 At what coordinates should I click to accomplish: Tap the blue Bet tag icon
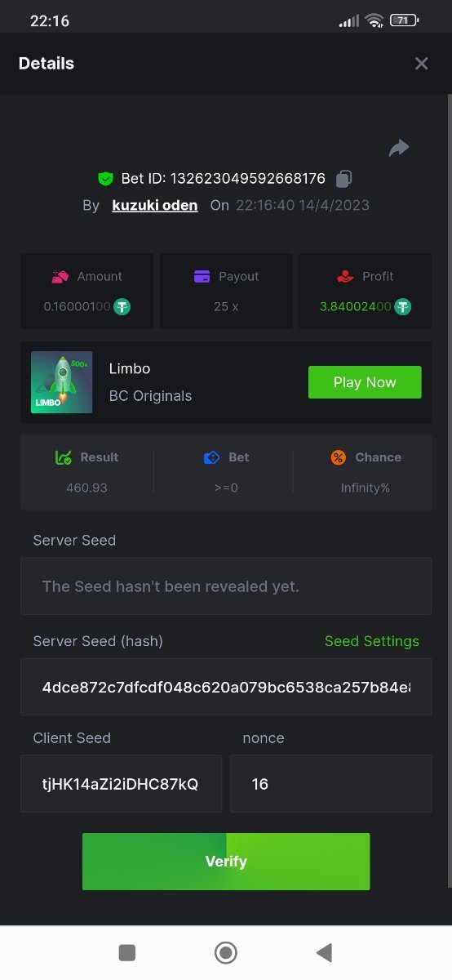pos(211,457)
